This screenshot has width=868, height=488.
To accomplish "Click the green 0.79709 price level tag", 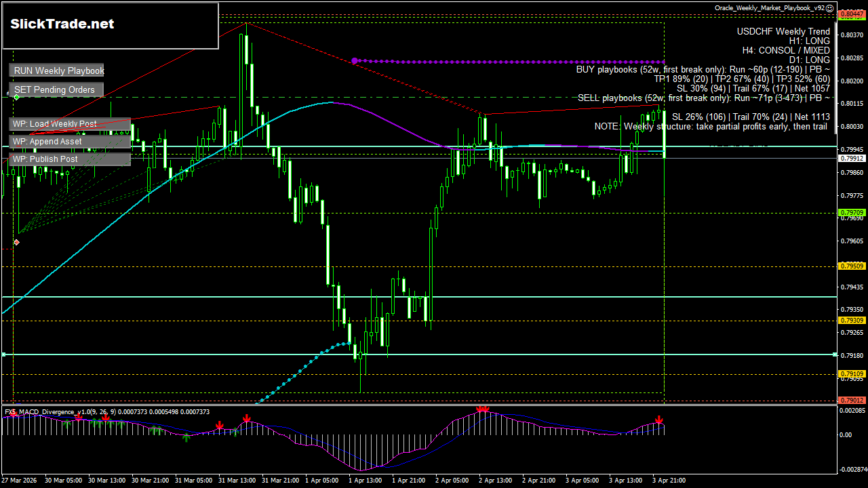I will tap(852, 213).
